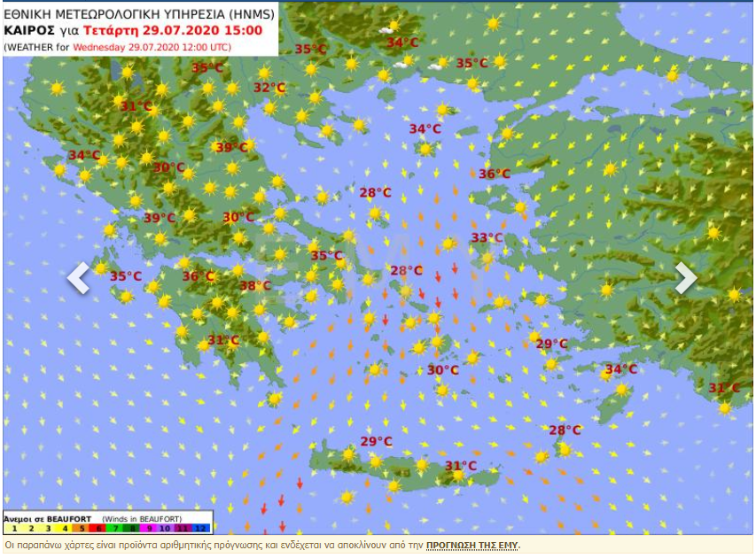Click the next map arrow on right
The image size is (756, 558).
[x=685, y=277]
